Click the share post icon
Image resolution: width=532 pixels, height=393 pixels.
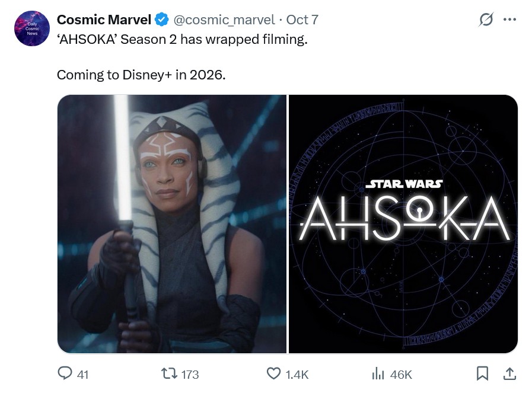click(509, 373)
